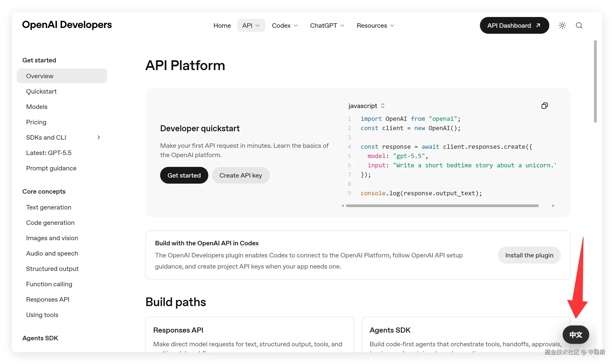Click the Create API key button
The image size is (614, 364).
pyautogui.click(x=241, y=175)
